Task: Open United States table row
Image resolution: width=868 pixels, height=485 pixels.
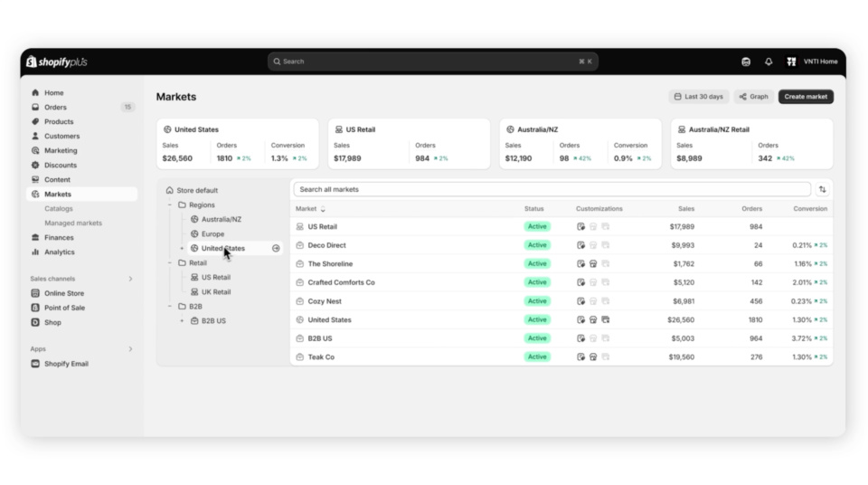Action: pos(561,319)
